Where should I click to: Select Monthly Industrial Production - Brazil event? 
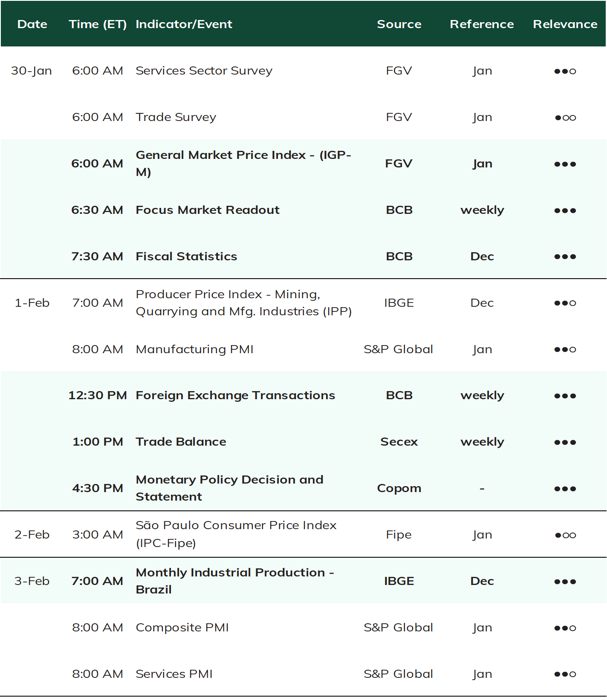[x=235, y=581]
